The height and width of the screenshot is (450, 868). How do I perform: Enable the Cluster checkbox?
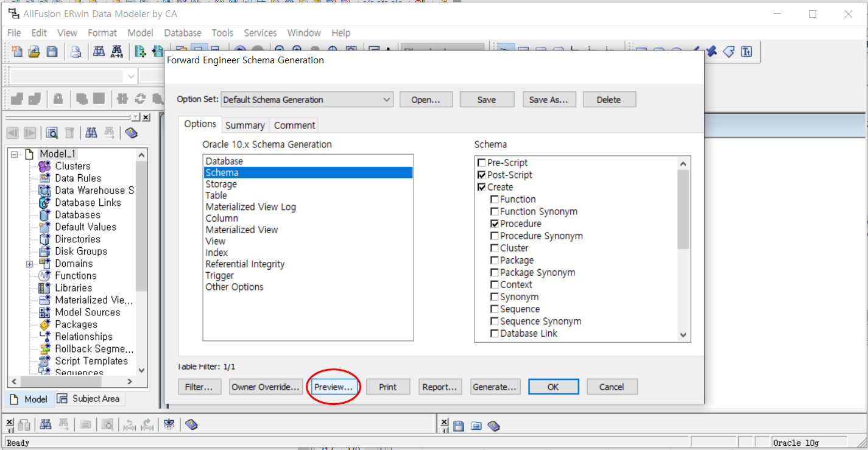click(x=495, y=248)
